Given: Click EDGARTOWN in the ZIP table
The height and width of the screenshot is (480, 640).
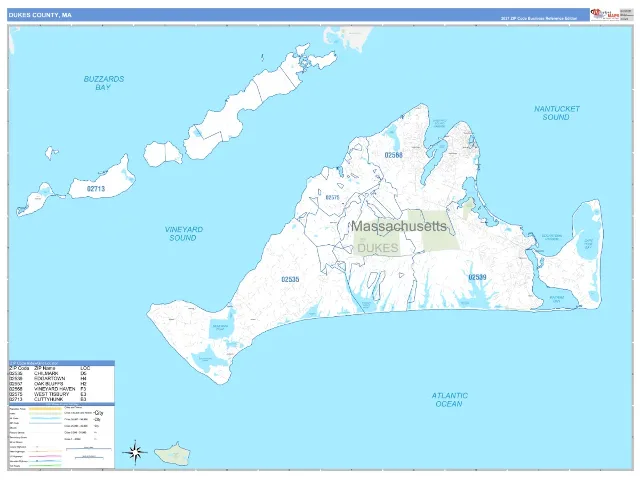Looking at the screenshot, I should point(49,378).
